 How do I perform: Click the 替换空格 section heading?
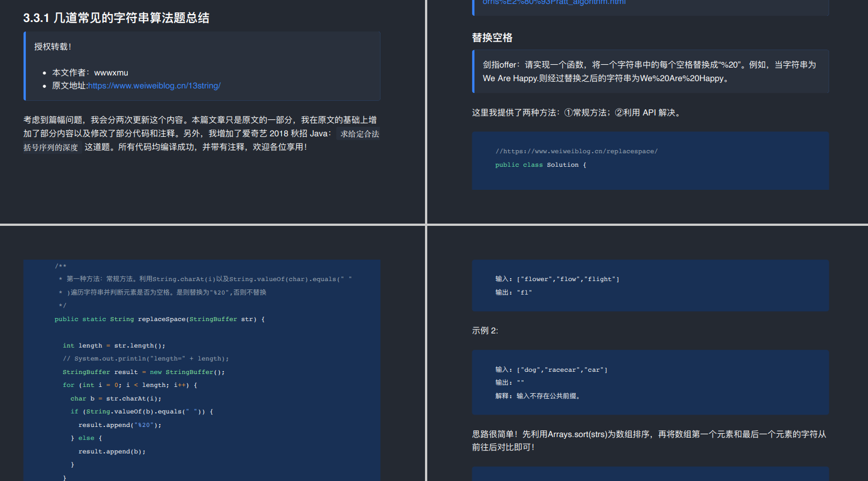tap(492, 38)
